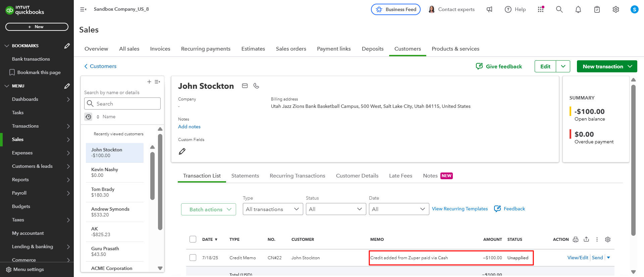Edit custom fields pencil icon

(182, 151)
